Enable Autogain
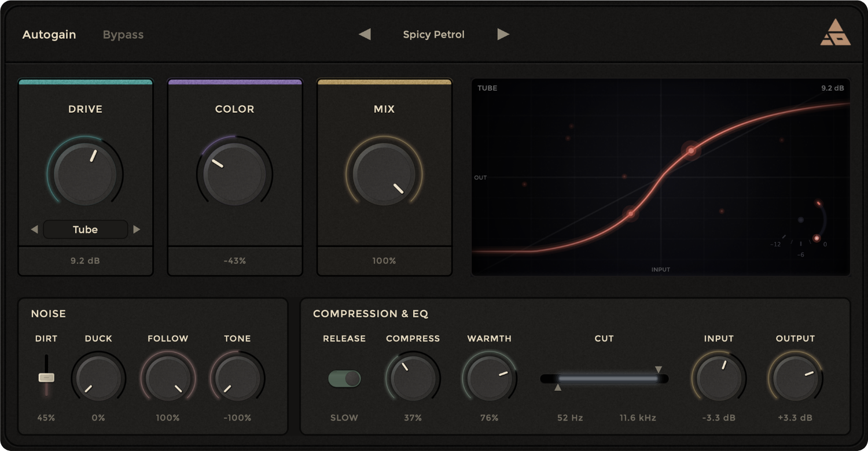The width and height of the screenshot is (868, 451). pos(49,35)
